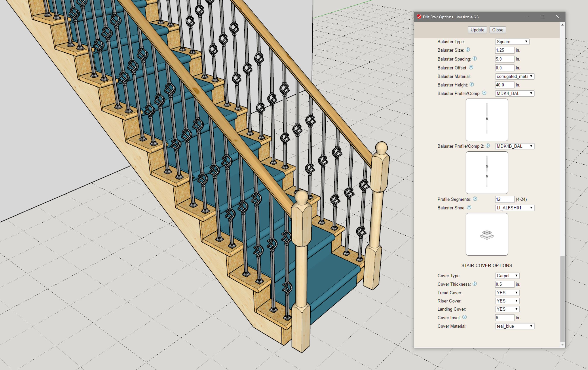Click help icon beside Baluster Offset
This screenshot has width=588, height=370.
(471, 67)
